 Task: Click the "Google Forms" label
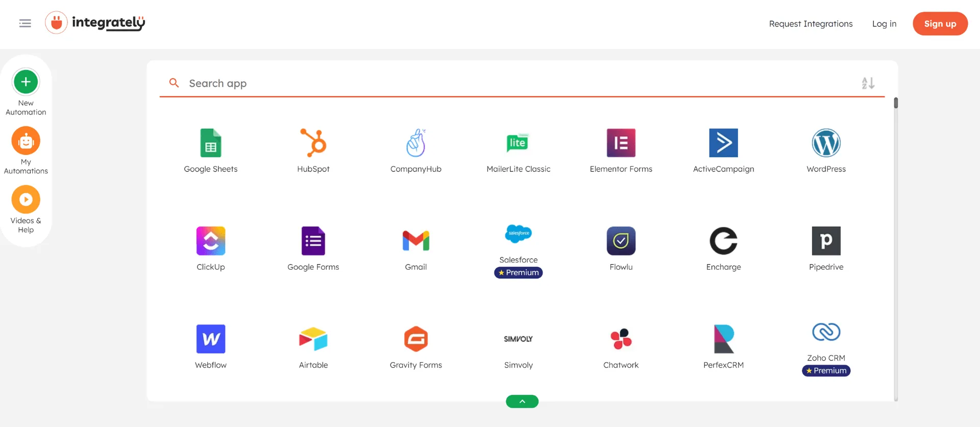[313, 267]
